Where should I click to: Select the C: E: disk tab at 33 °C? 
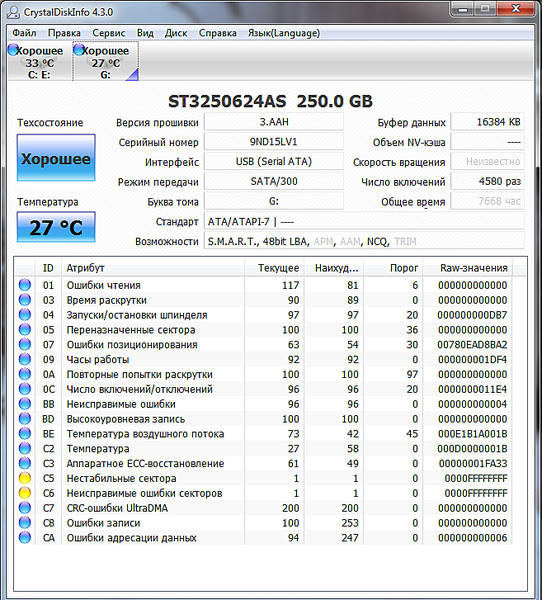point(39,62)
